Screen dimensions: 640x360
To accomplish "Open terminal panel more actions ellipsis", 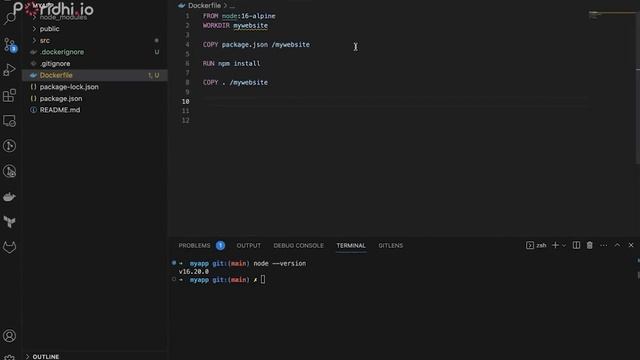I will click(x=604, y=245).
